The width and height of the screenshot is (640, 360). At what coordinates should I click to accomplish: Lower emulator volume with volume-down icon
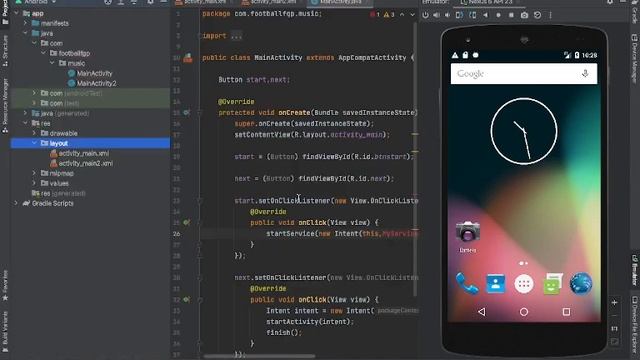tap(447, 15)
